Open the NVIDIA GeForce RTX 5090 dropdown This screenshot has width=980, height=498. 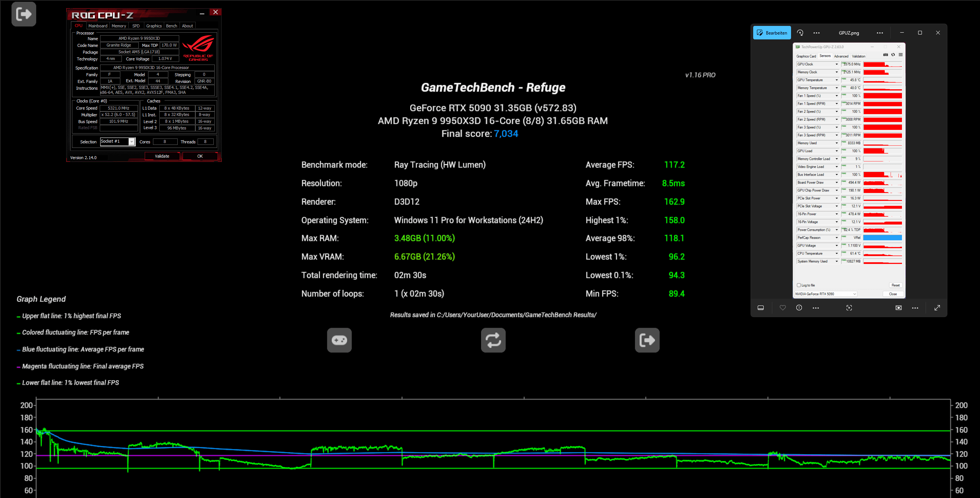point(826,294)
